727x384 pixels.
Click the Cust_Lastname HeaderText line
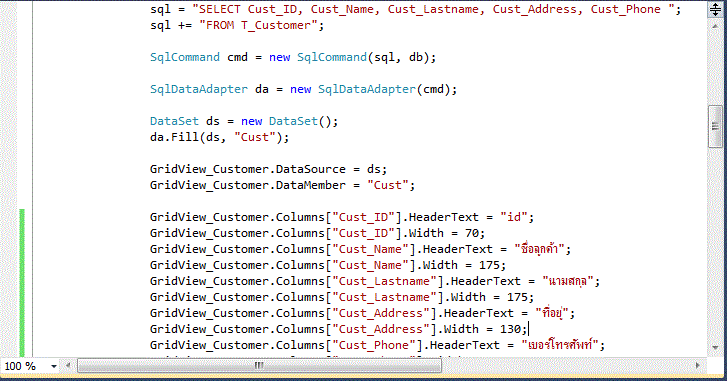click(x=375, y=282)
